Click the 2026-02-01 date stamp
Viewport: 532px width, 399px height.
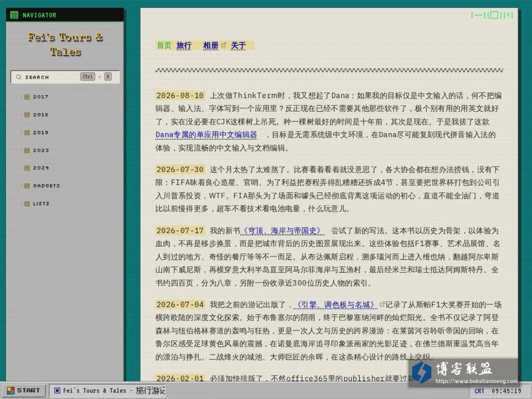(x=180, y=379)
